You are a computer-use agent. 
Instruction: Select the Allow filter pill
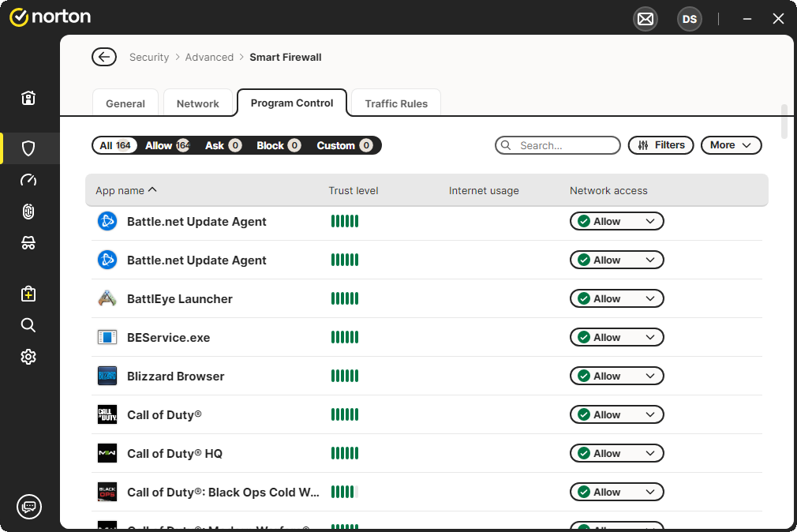click(x=167, y=145)
